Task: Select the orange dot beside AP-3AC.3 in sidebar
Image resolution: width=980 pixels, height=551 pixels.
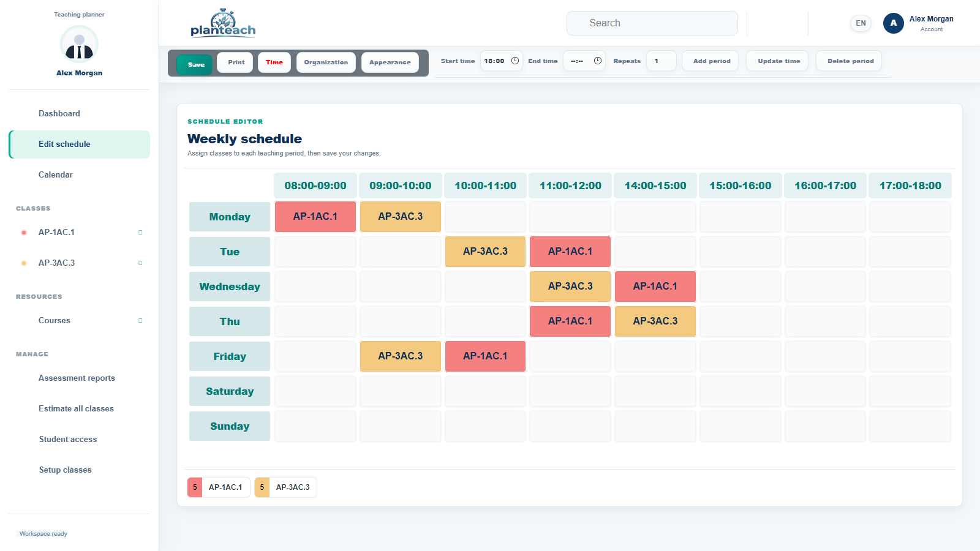Action: pyautogui.click(x=24, y=263)
